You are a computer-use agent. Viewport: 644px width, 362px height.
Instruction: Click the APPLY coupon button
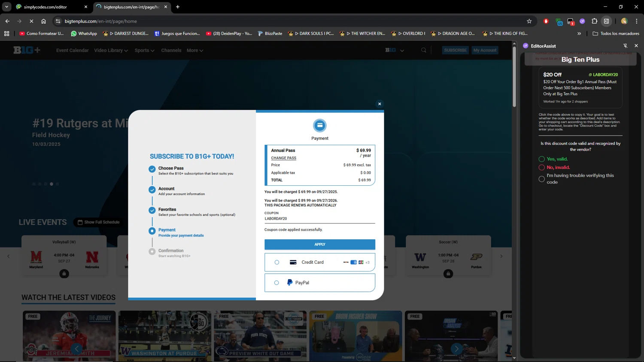[320, 244]
